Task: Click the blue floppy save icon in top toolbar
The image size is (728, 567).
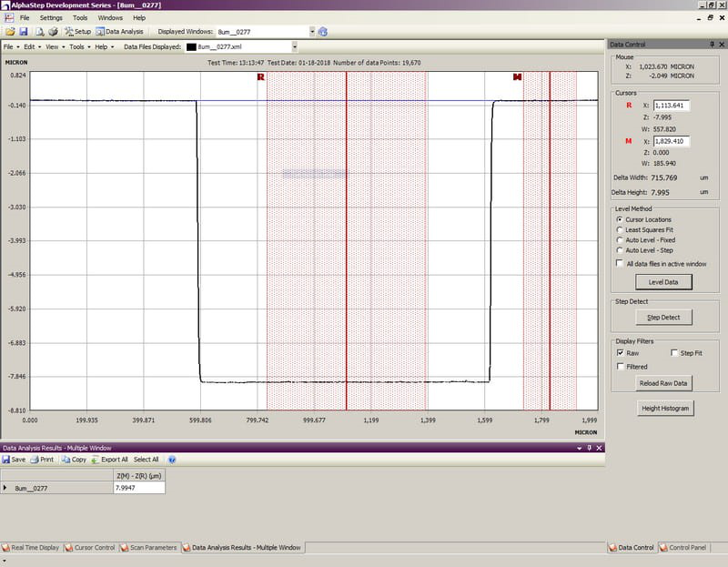Action: pos(23,32)
